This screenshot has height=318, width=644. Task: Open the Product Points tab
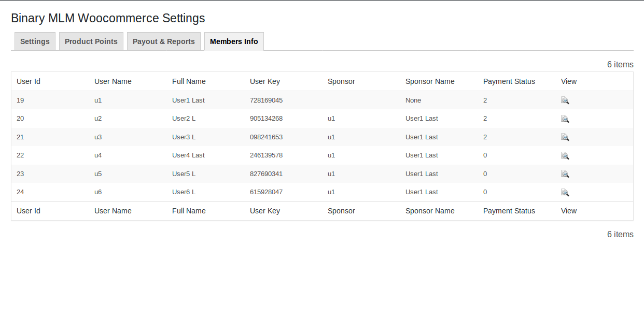click(x=91, y=41)
